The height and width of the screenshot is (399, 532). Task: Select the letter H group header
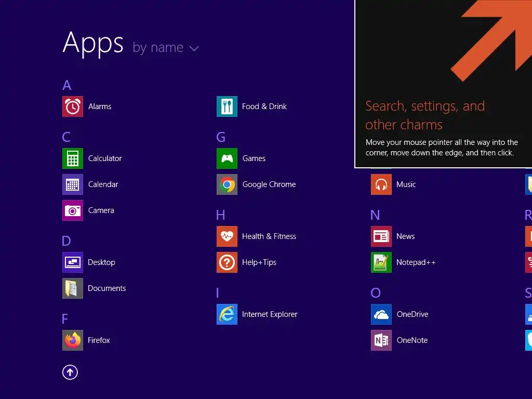[x=220, y=215]
